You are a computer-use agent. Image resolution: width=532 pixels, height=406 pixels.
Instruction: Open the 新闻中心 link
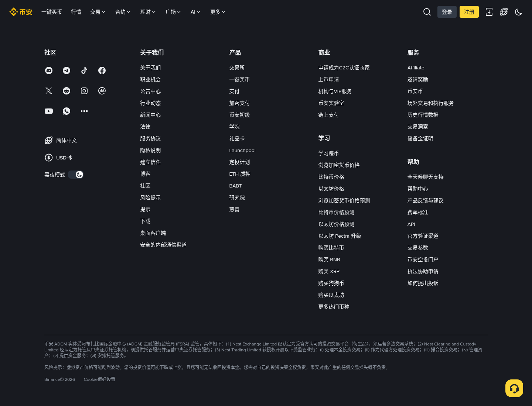(x=150, y=115)
